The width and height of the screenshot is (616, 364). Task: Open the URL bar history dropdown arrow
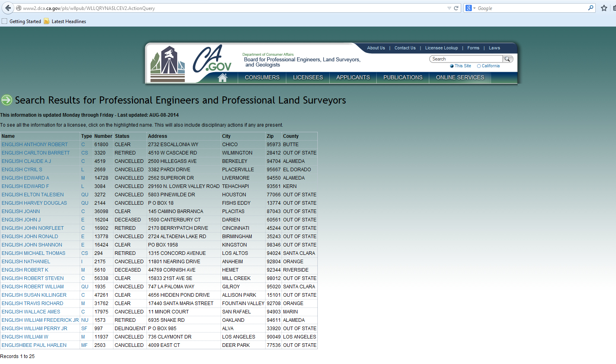[x=449, y=8]
